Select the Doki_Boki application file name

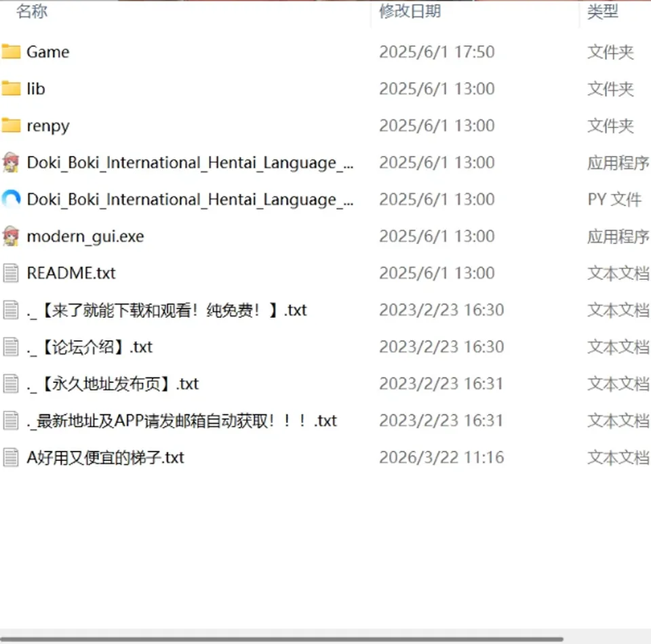point(190,163)
